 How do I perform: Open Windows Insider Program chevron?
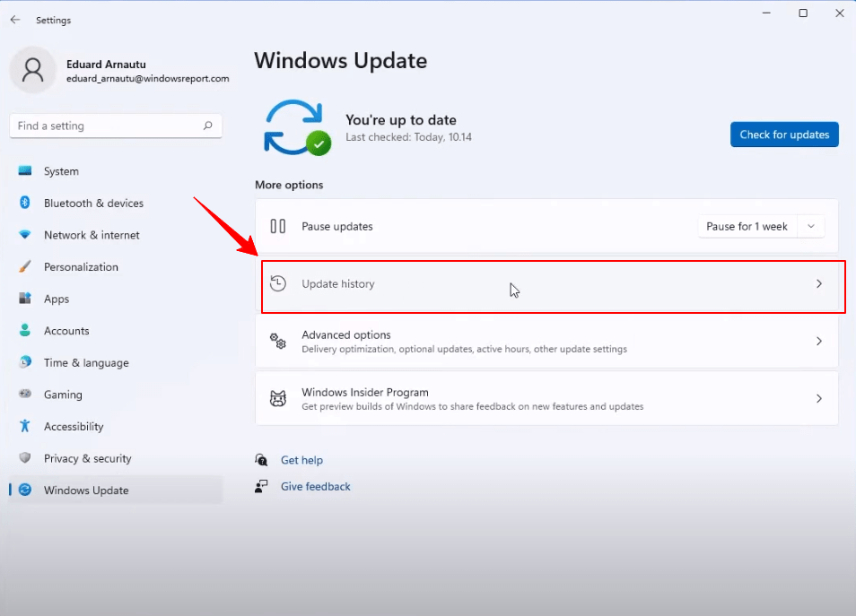coord(819,398)
